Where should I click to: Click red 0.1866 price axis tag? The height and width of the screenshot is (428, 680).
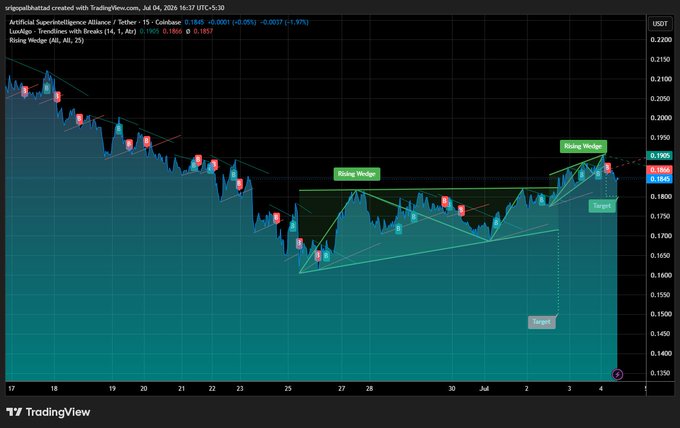coord(660,170)
